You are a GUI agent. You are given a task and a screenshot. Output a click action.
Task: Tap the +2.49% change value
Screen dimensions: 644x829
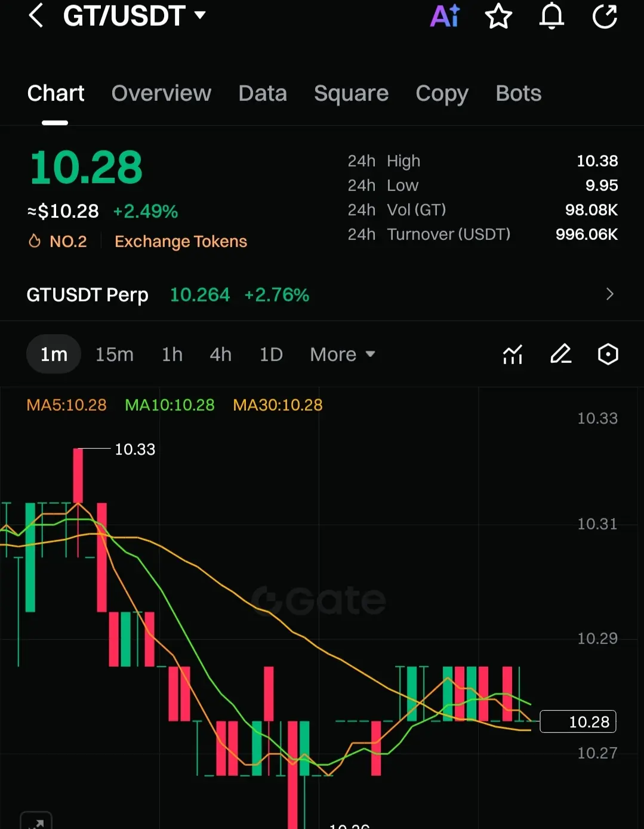click(146, 211)
